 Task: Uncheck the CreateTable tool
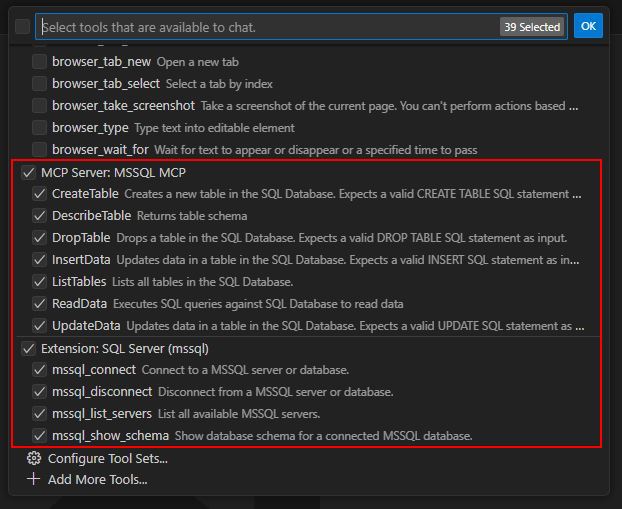(x=39, y=194)
